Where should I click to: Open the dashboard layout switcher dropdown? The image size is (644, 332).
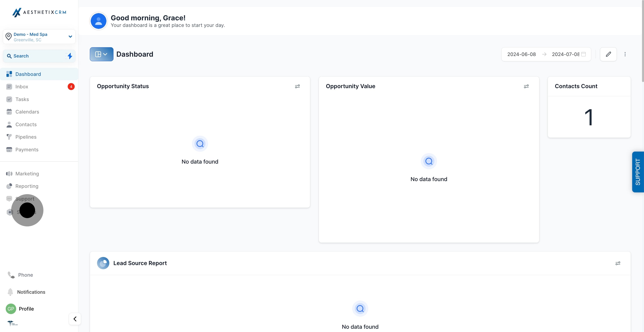[101, 54]
